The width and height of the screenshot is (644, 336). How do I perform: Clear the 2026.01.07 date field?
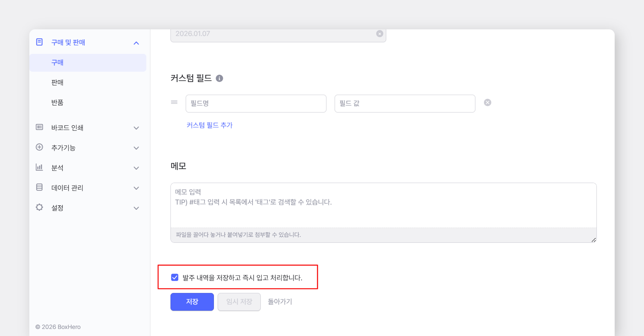(380, 34)
